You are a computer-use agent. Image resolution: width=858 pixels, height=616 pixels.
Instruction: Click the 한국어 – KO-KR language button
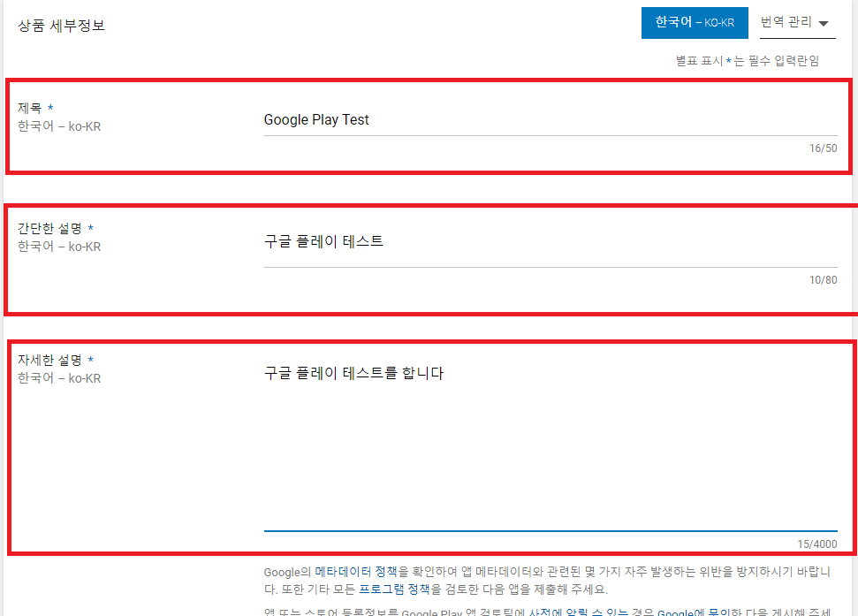[x=695, y=22]
